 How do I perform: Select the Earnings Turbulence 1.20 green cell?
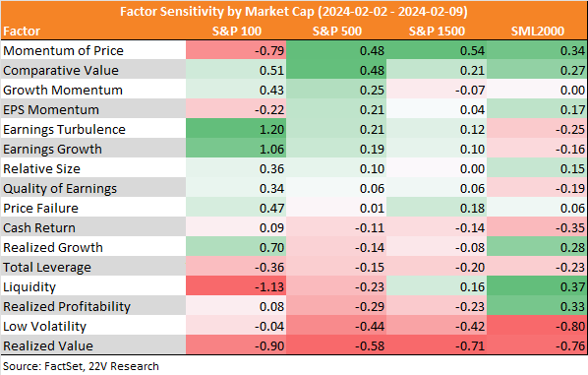tap(236, 128)
